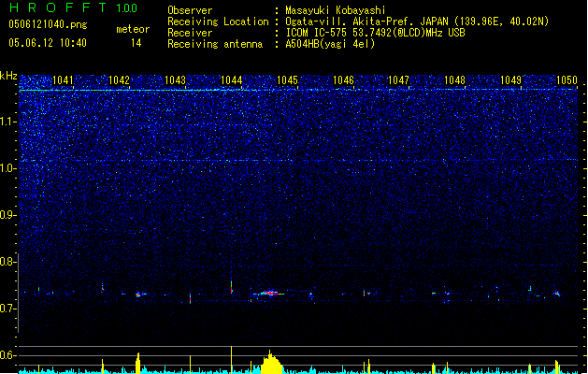Click the HROFFT 1.0.0 title text
Image resolution: width=588 pixels, height=374 pixels.
(74, 7)
